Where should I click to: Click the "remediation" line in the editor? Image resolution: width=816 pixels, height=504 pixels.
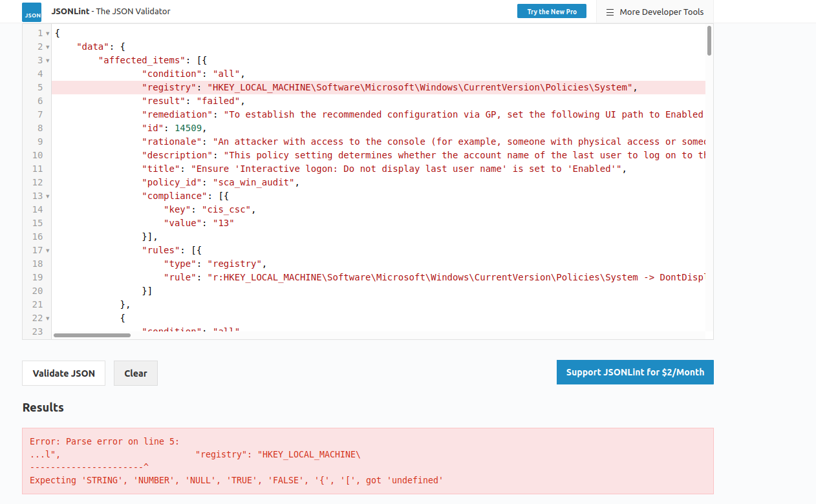click(x=423, y=114)
